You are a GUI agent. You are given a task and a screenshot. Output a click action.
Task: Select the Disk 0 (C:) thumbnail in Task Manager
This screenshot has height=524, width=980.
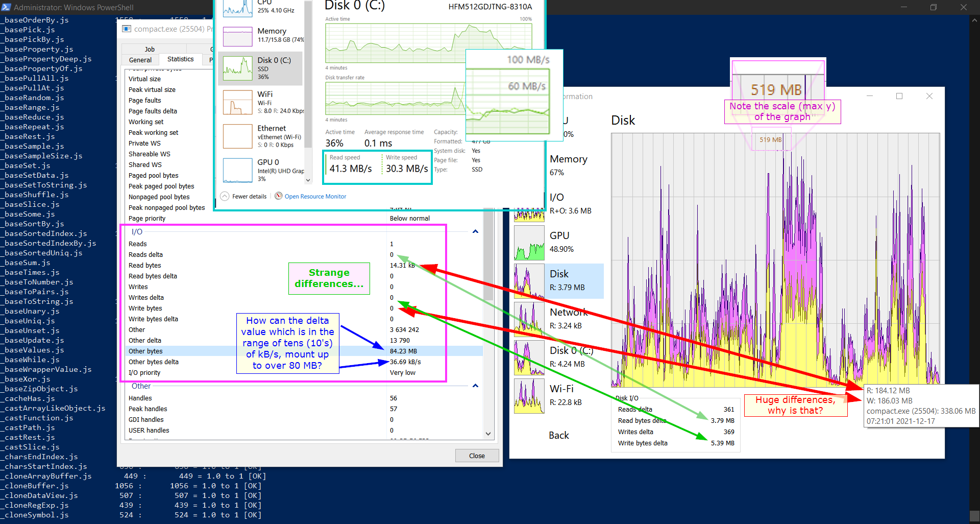click(238, 68)
